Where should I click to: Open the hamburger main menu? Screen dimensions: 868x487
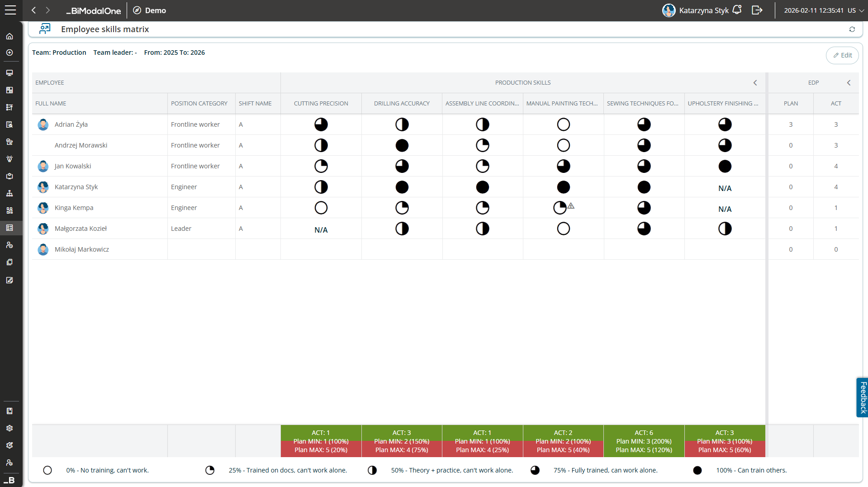point(10,10)
